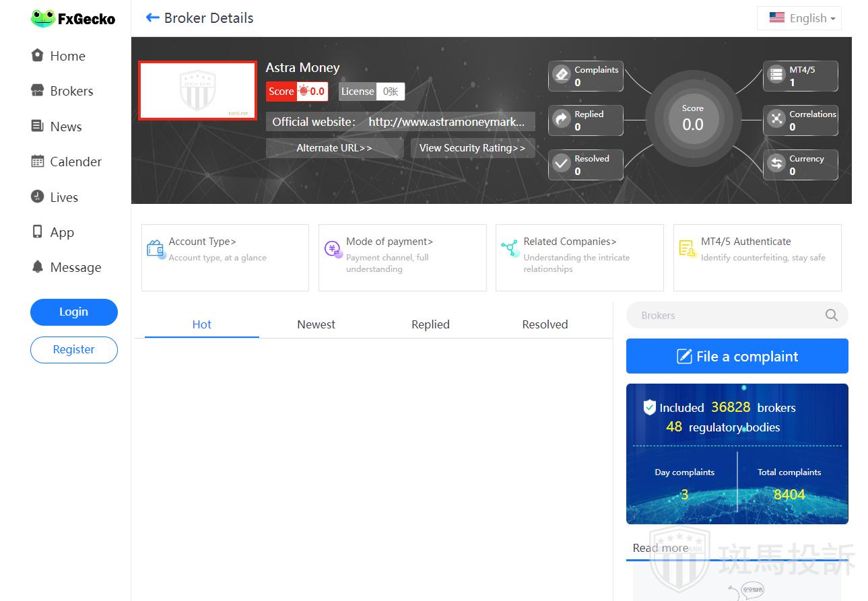Click the FxGecko frog logo
The image size is (868, 601).
pos(43,19)
